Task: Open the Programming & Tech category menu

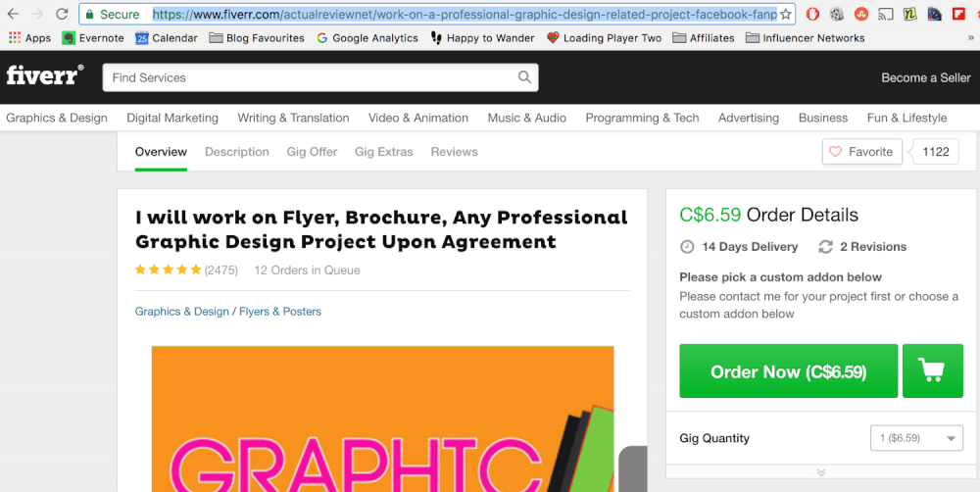Action: pyautogui.click(x=642, y=118)
